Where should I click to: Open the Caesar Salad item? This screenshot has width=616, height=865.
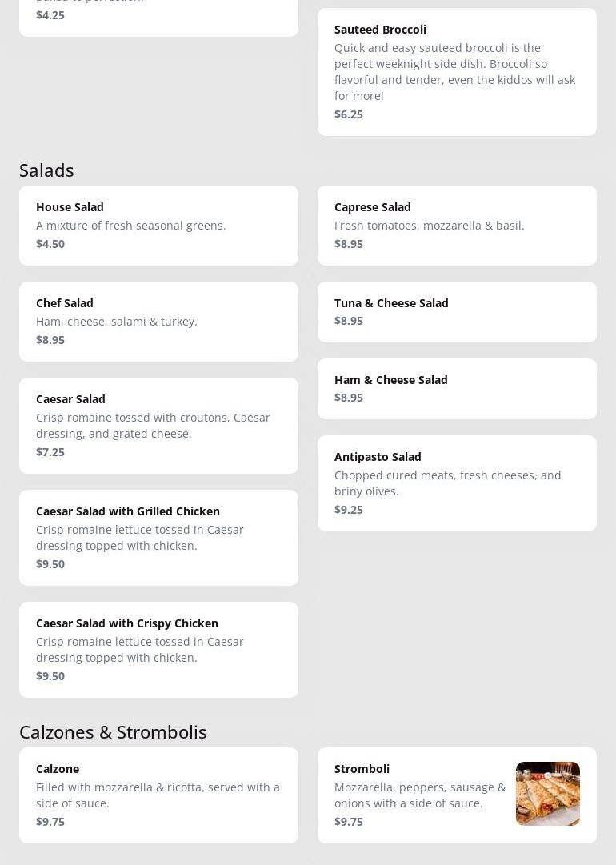point(158,425)
